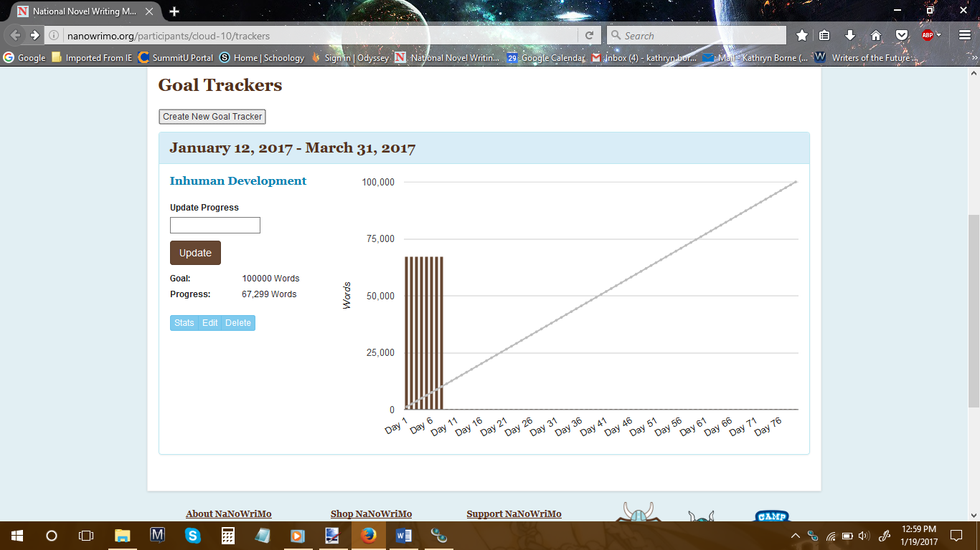This screenshot has width=980, height=550.
Task: Open Google Calendar bookmark
Action: click(545, 58)
